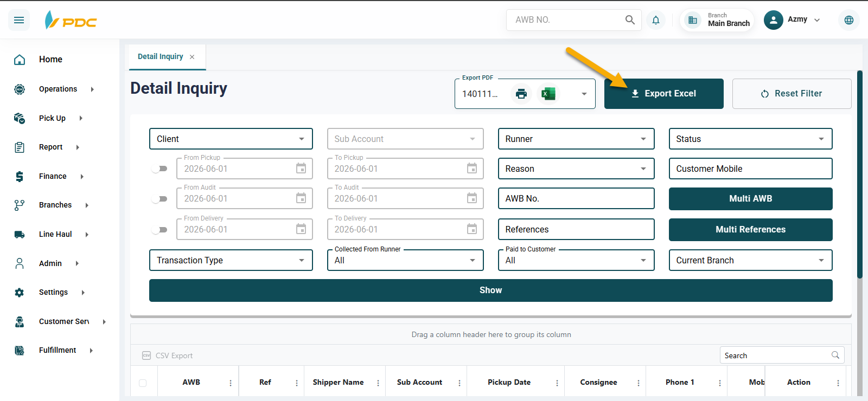868x401 pixels.
Task: Click the To Pickup calendar icon
Action: (x=472, y=169)
